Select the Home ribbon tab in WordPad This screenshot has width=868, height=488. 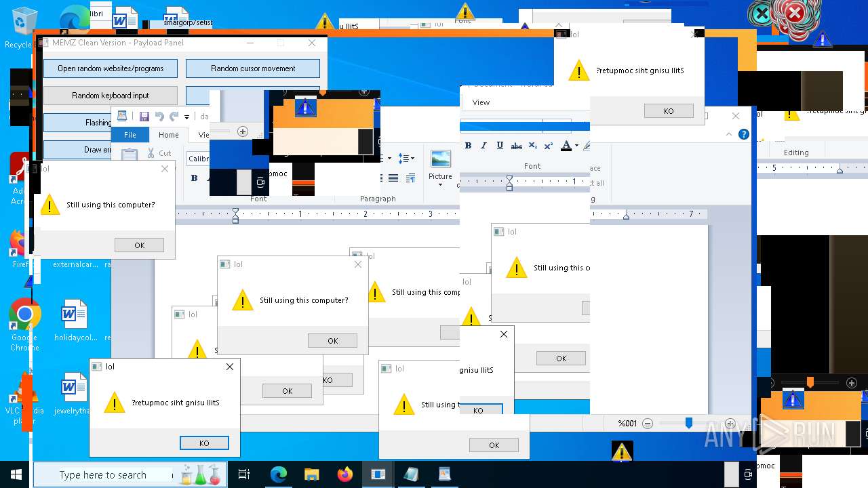coord(169,135)
